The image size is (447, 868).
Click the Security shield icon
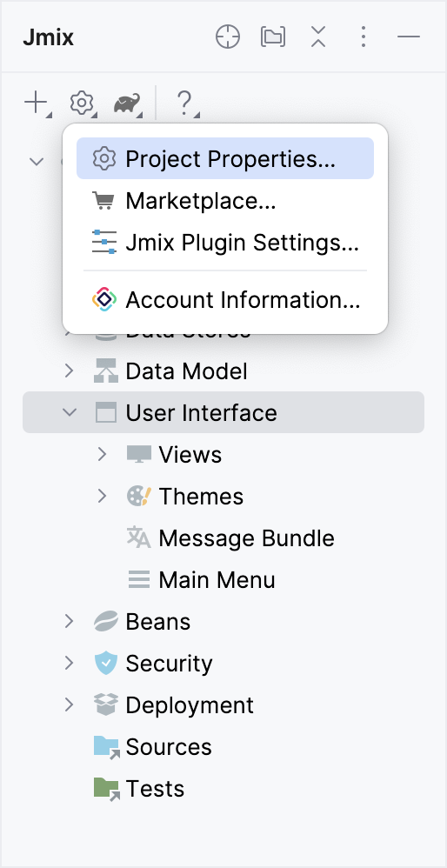point(106,663)
